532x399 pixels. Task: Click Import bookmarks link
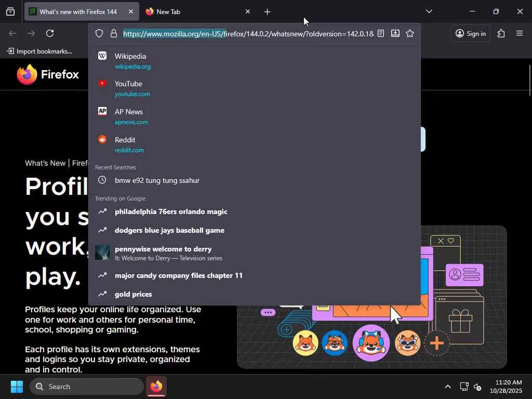tap(39, 51)
